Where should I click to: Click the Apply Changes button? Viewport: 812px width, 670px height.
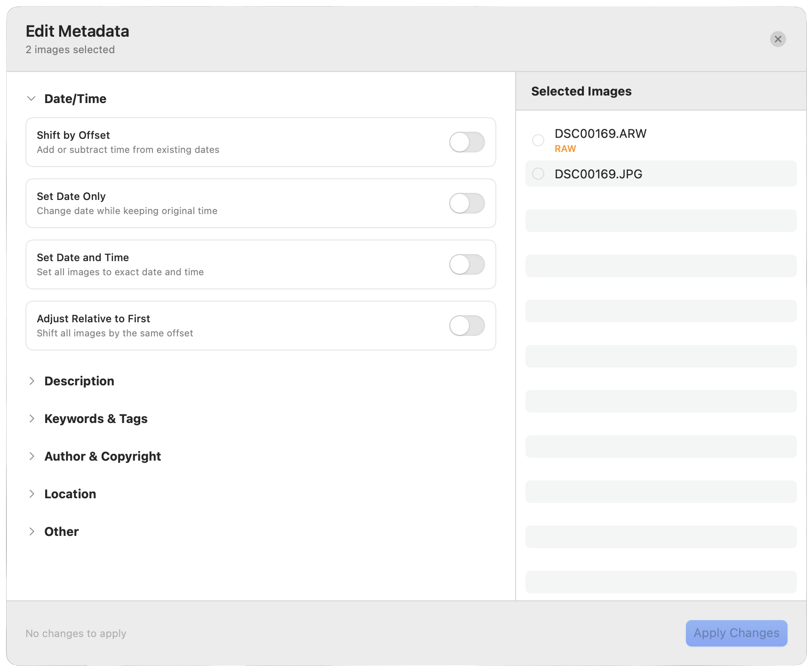point(736,633)
